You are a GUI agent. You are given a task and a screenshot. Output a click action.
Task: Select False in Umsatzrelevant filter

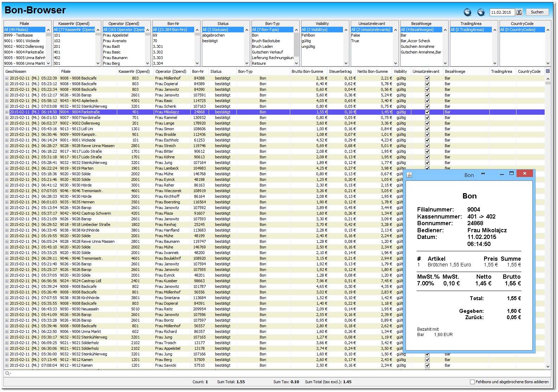(x=372, y=35)
